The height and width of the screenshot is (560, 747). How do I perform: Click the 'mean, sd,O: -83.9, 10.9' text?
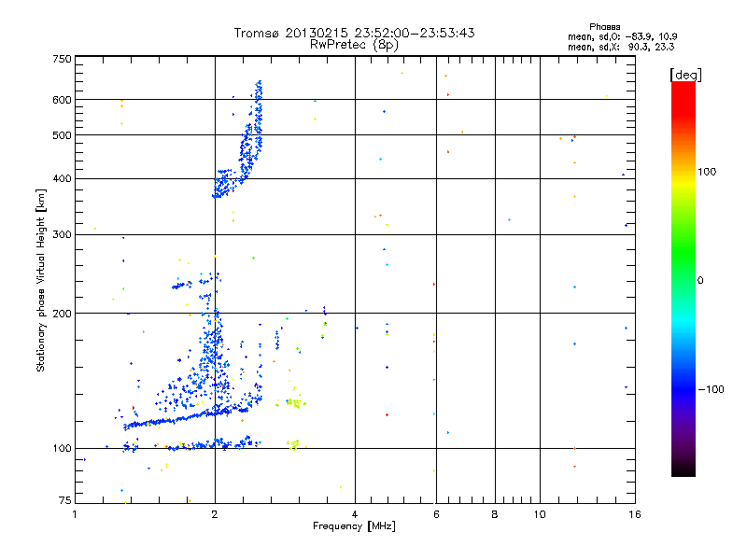(x=622, y=36)
